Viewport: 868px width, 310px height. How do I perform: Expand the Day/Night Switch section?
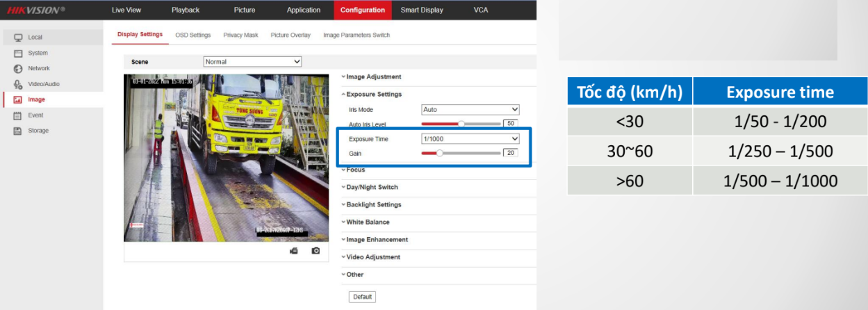[372, 187]
